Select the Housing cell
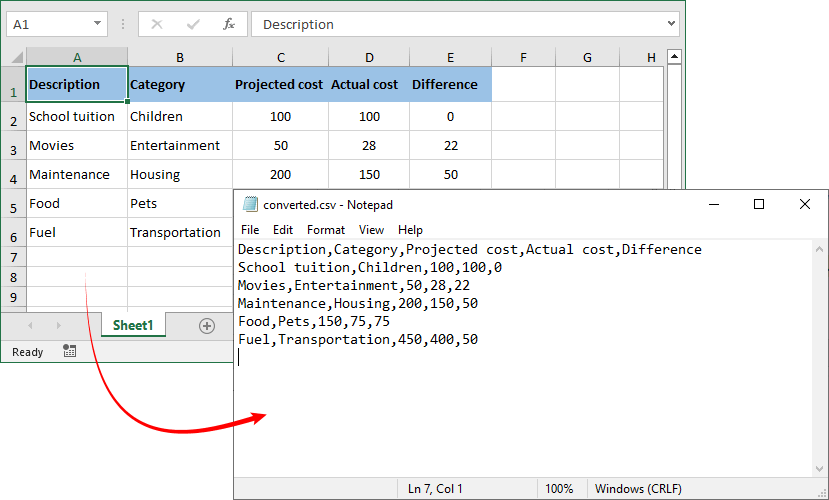This screenshot has height=500, width=829. (x=180, y=174)
